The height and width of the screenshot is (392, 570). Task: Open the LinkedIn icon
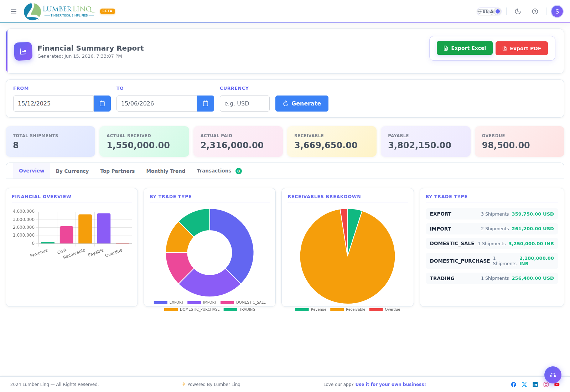(x=535, y=385)
